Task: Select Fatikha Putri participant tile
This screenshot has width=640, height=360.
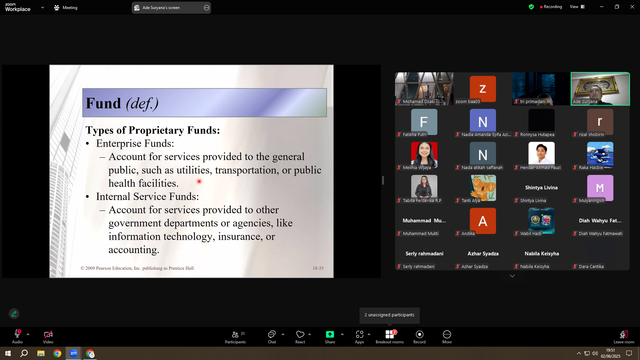Action: coord(424,122)
